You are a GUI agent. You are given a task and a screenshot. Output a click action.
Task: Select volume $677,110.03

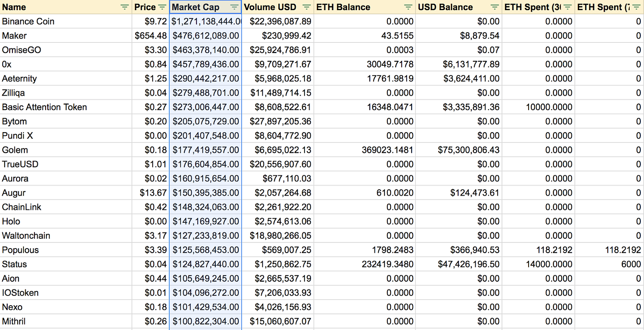coord(278,178)
